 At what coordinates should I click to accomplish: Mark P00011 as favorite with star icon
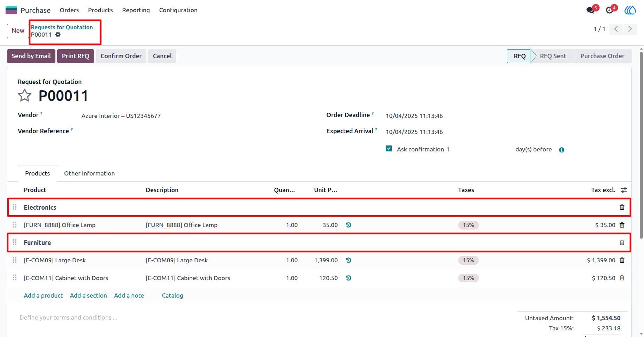click(24, 95)
